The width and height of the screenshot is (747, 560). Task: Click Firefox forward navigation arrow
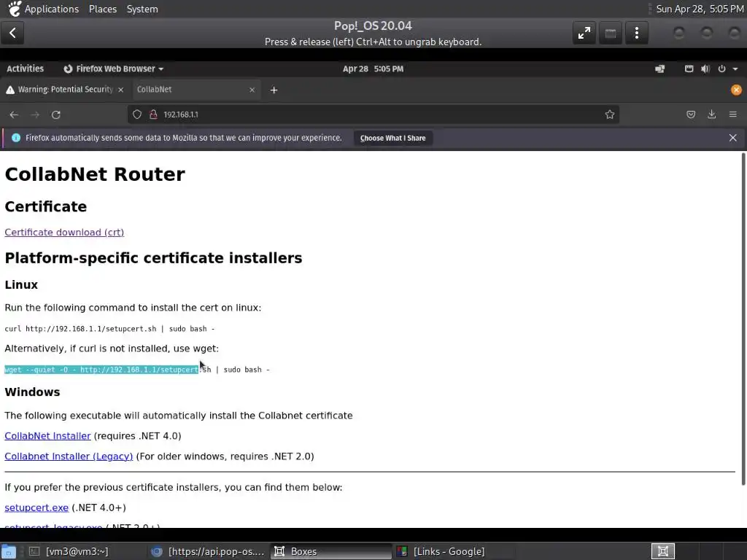coord(35,114)
